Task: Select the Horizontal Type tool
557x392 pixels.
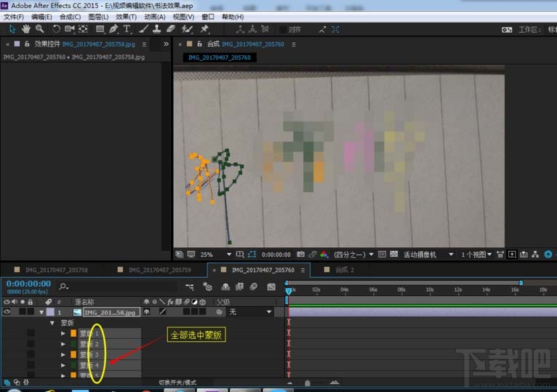Action: click(127, 29)
